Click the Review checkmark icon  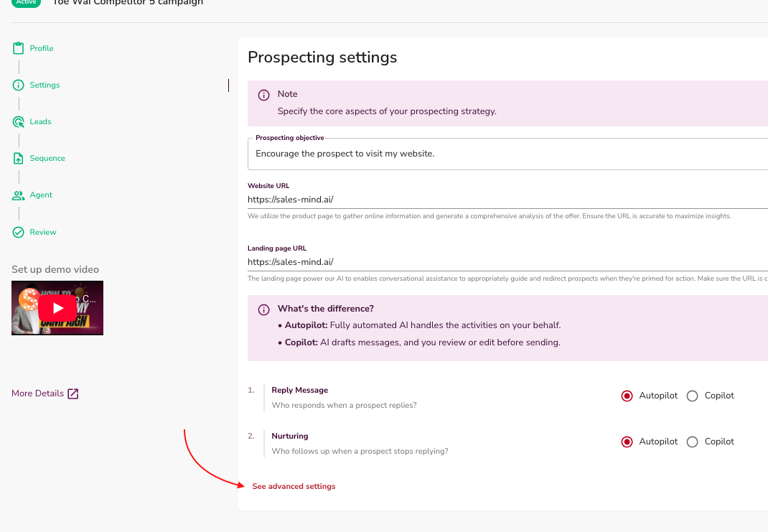[x=19, y=233]
